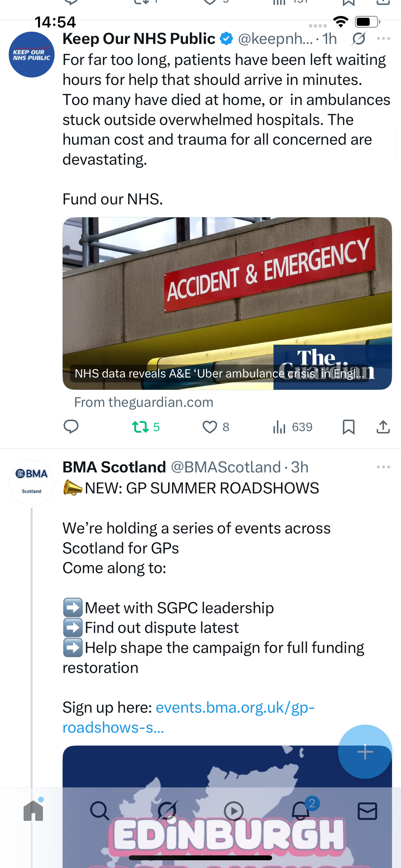Open more options for BMA Scotland post

[384, 467]
